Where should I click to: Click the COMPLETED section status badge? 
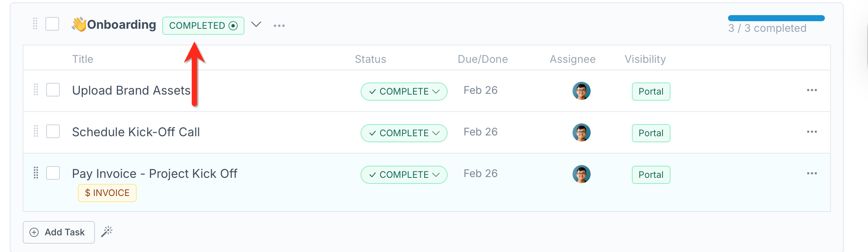point(203,26)
